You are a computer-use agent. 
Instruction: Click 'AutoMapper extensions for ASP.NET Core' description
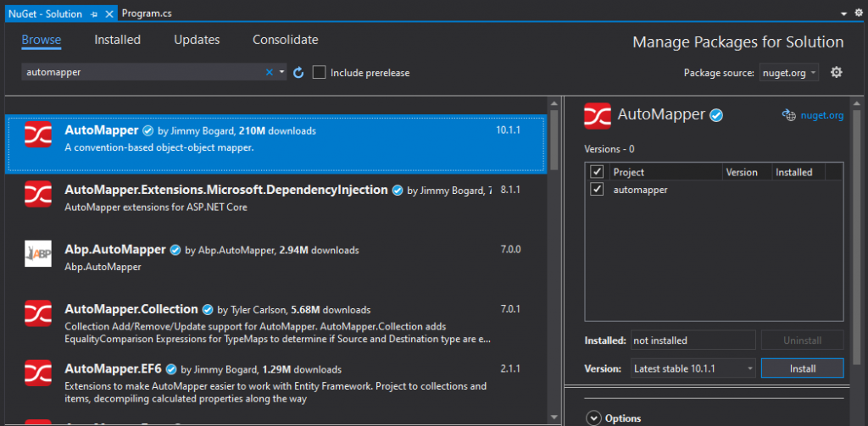point(156,207)
